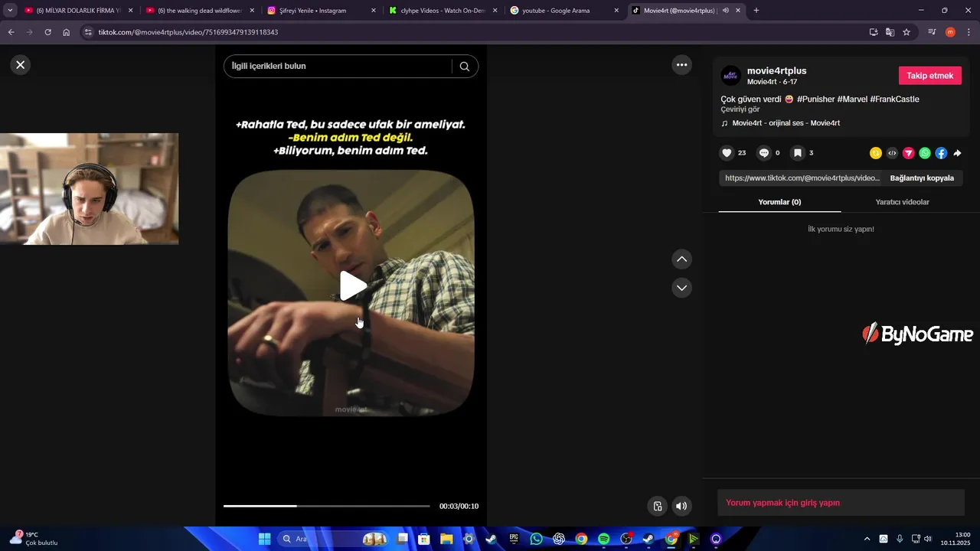
Task: Go back in browser history
Action: pyautogui.click(x=11, y=32)
